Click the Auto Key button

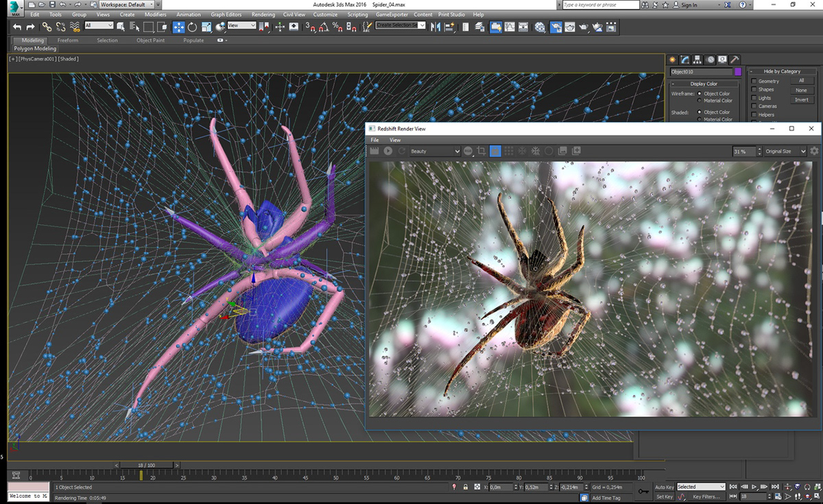pos(664,487)
